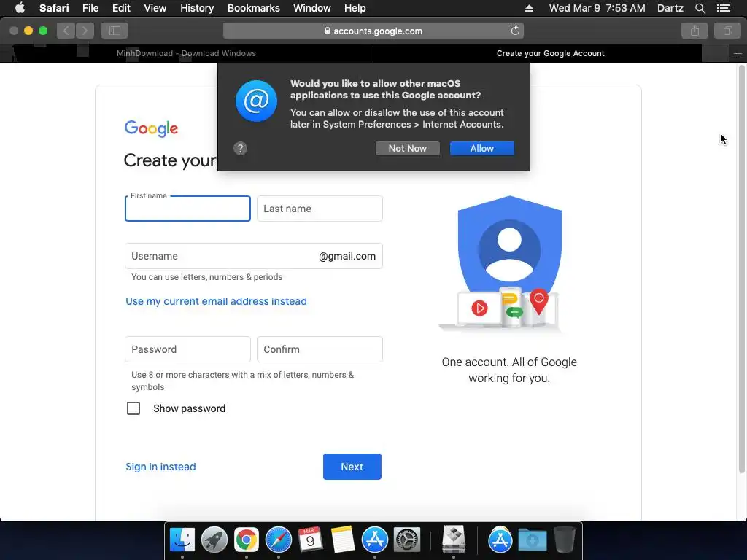Click the eject icon in menu bar
The image size is (747, 560).
click(x=529, y=8)
